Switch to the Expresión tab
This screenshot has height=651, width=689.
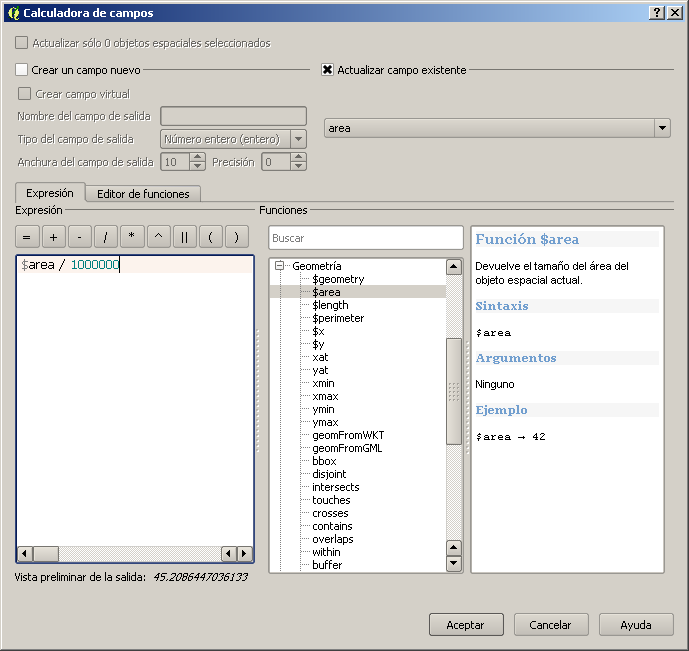click(x=50, y=193)
